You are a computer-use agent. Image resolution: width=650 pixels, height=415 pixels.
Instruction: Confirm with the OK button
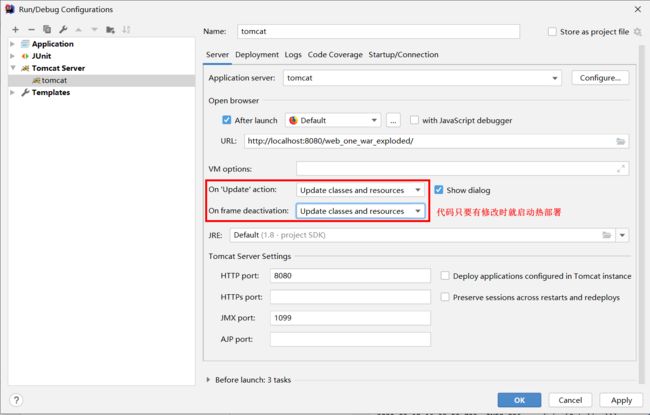[x=519, y=400]
